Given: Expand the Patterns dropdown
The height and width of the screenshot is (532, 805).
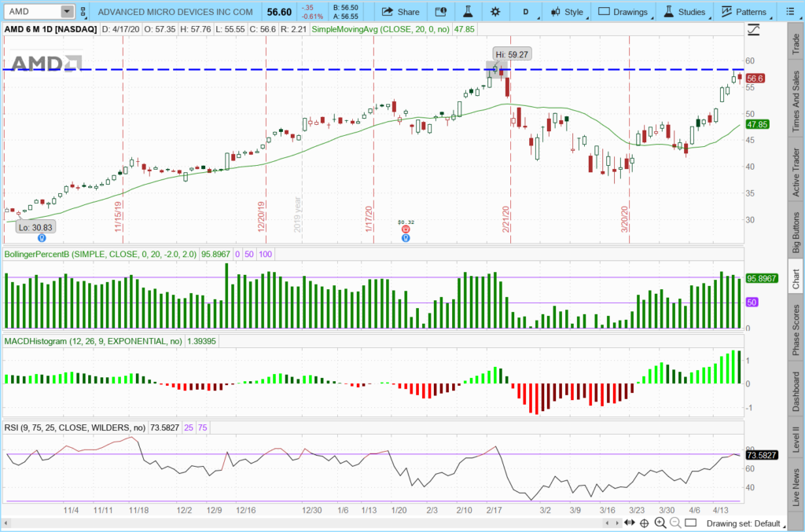Looking at the screenshot, I should (745, 12).
